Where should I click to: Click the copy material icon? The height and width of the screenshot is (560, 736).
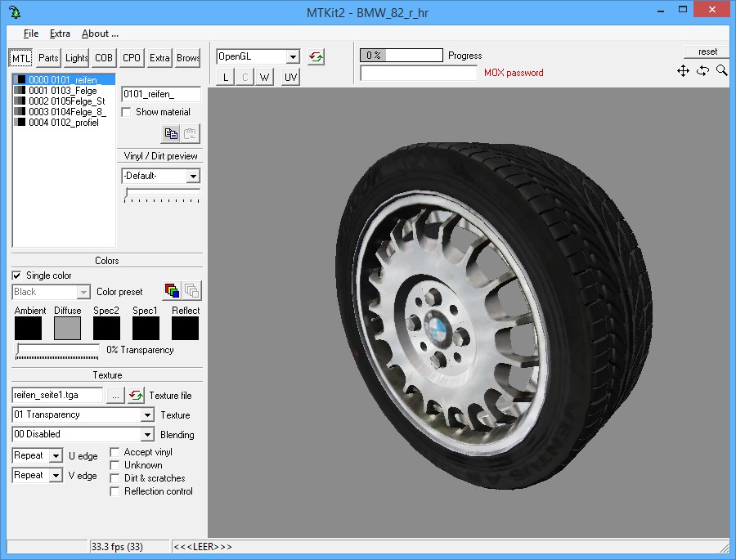171,133
